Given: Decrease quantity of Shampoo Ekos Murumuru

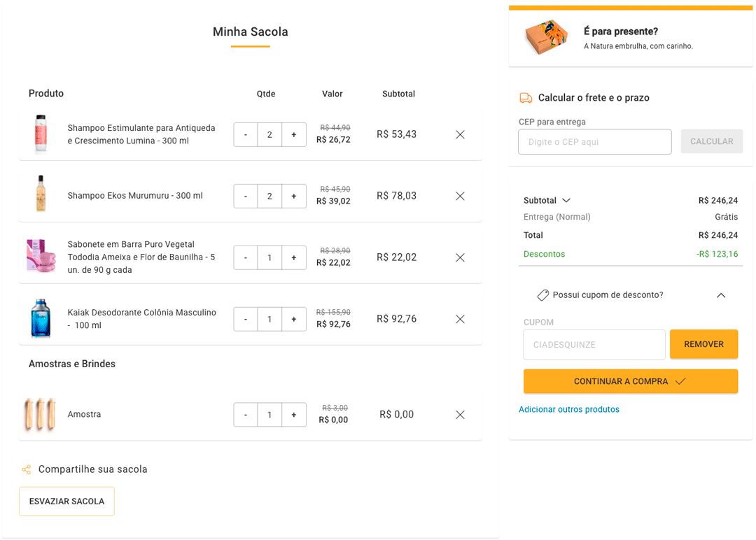Looking at the screenshot, I should click(x=246, y=196).
